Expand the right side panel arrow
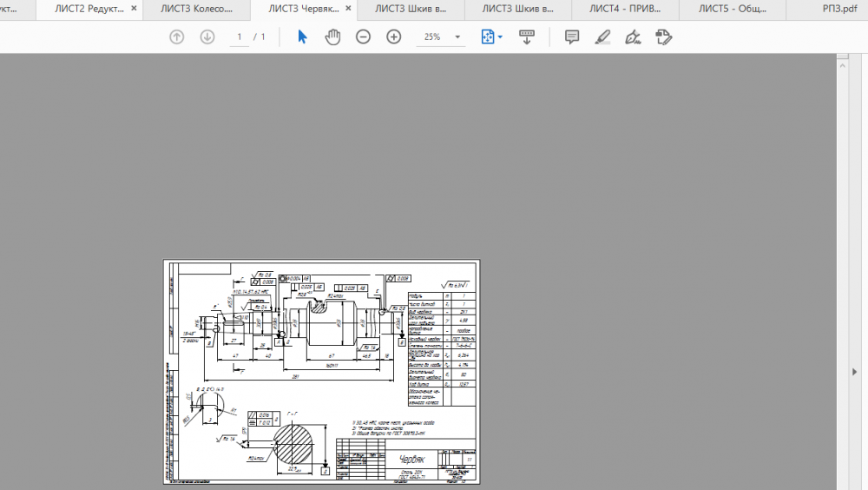The width and height of the screenshot is (868, 490). point(855,372)
